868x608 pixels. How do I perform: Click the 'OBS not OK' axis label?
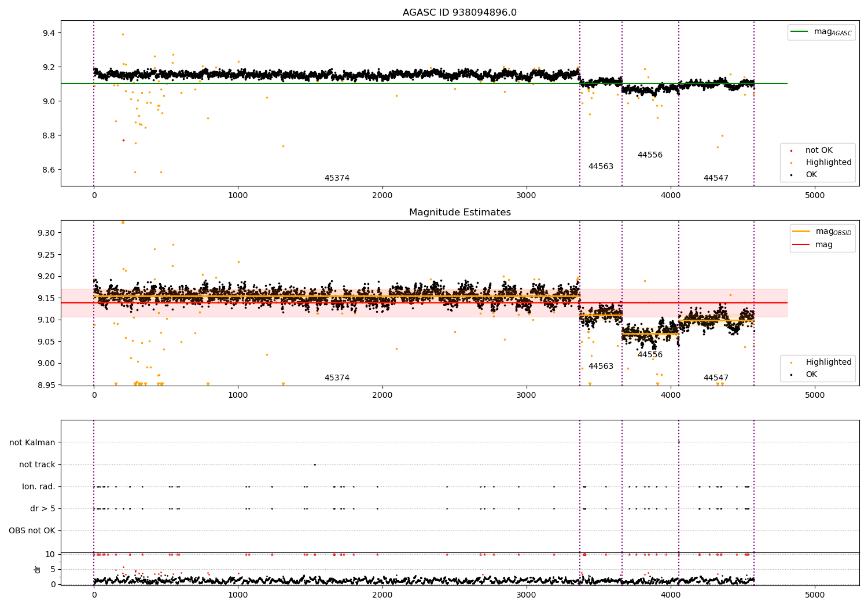[x=32, y=531]
